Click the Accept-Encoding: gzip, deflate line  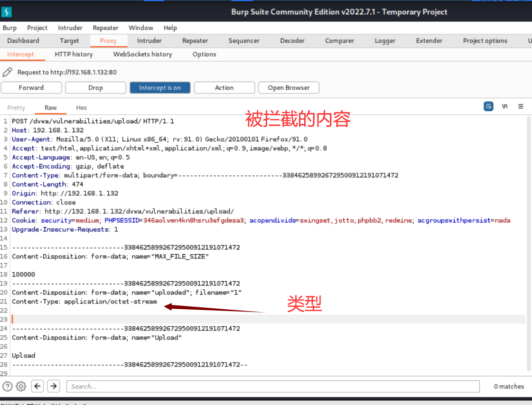[x=68, y=166]
